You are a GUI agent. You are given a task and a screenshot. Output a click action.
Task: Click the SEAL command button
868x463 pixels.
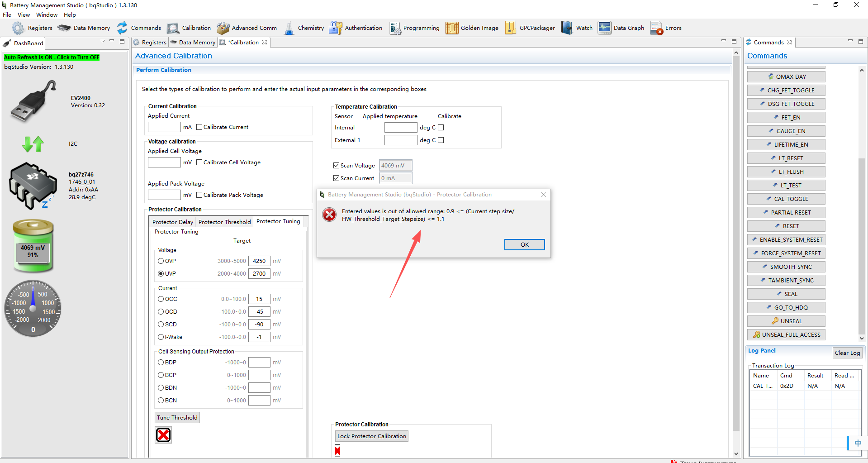pos(787,294)
